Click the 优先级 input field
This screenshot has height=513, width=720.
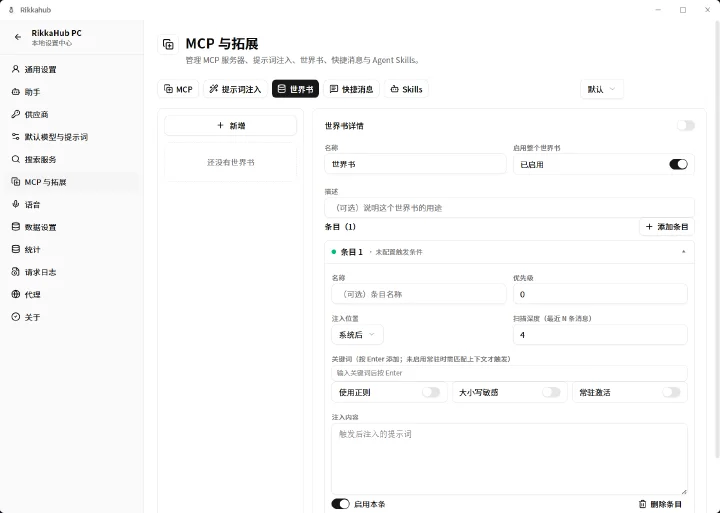[600, 294]
